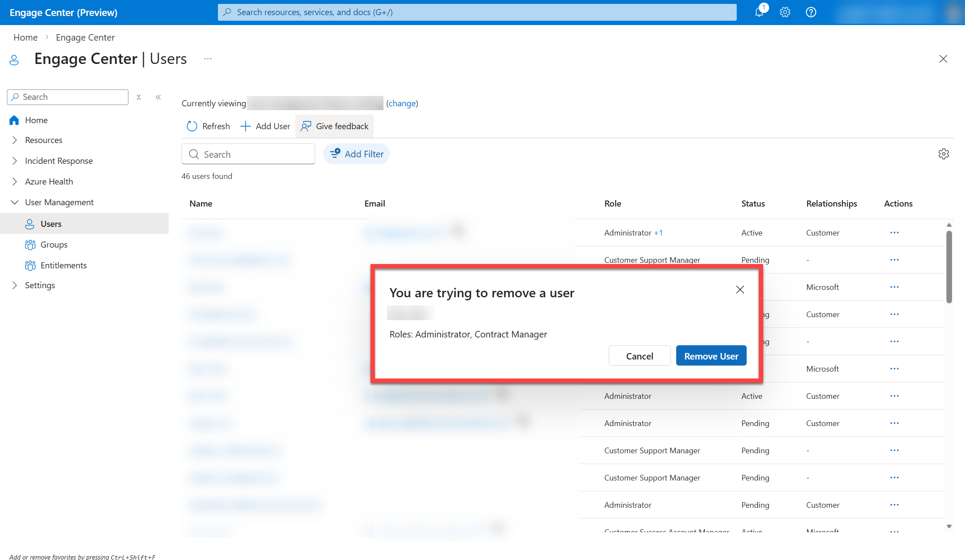Close the remove user dialog with X
This screenshot has height=560, width=965.
click(x=740, y=290)
